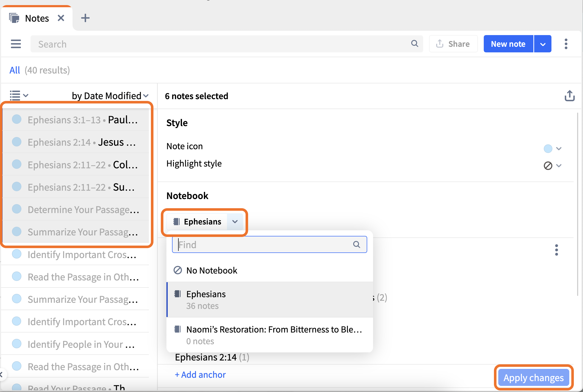The image size is (583, 392).
Task: Click the Notes tab label
Action: (x=37, y=18)
